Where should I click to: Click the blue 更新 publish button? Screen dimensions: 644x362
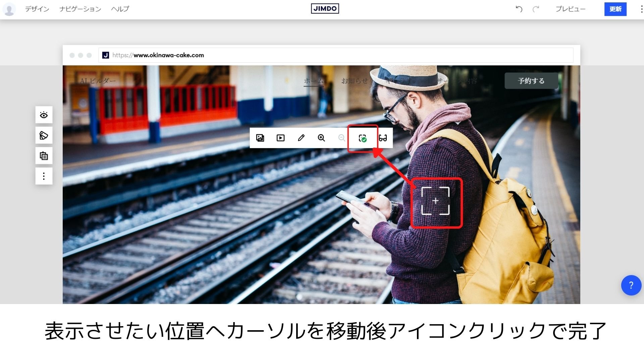(x=615, y=9)
